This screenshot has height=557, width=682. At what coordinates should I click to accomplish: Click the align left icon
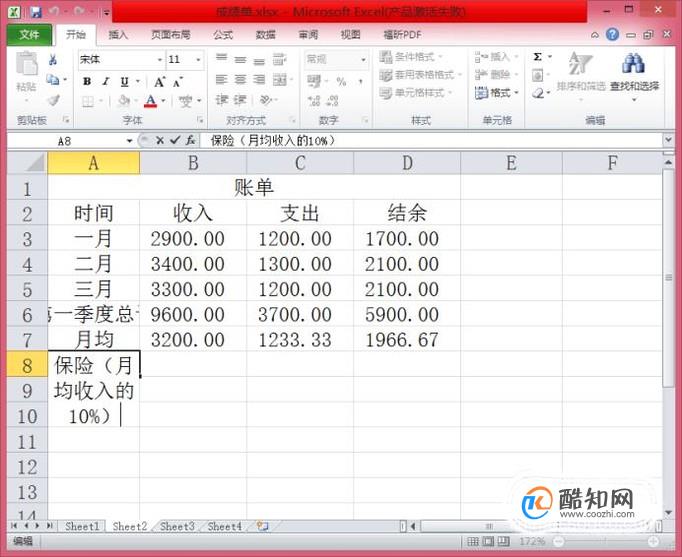click(222, 80)
